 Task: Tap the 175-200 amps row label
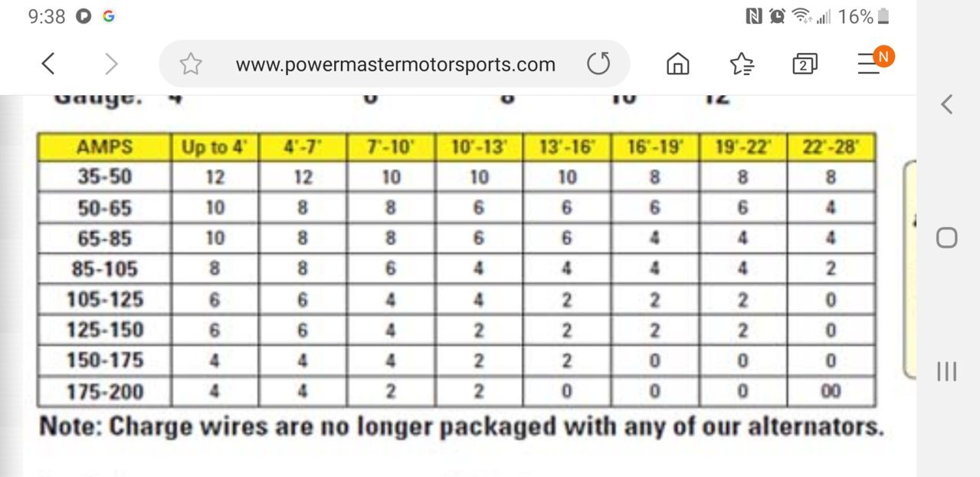(105, 391)
